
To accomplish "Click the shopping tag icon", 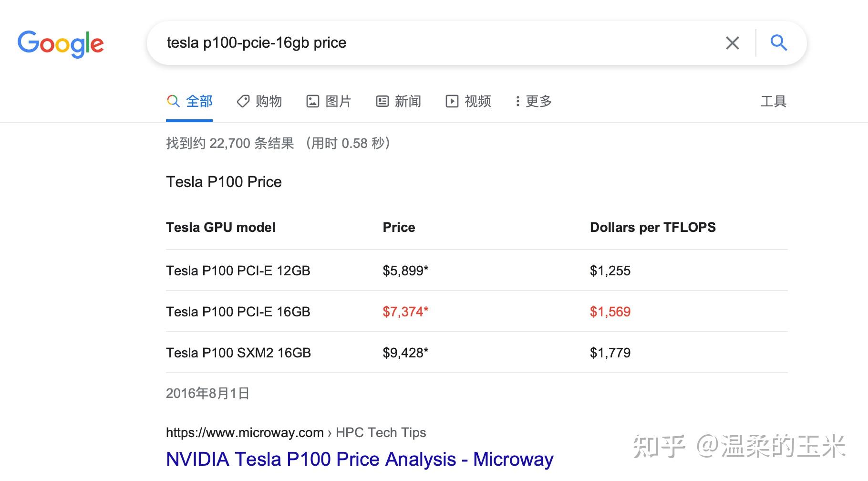I will [x=243, y=101].
